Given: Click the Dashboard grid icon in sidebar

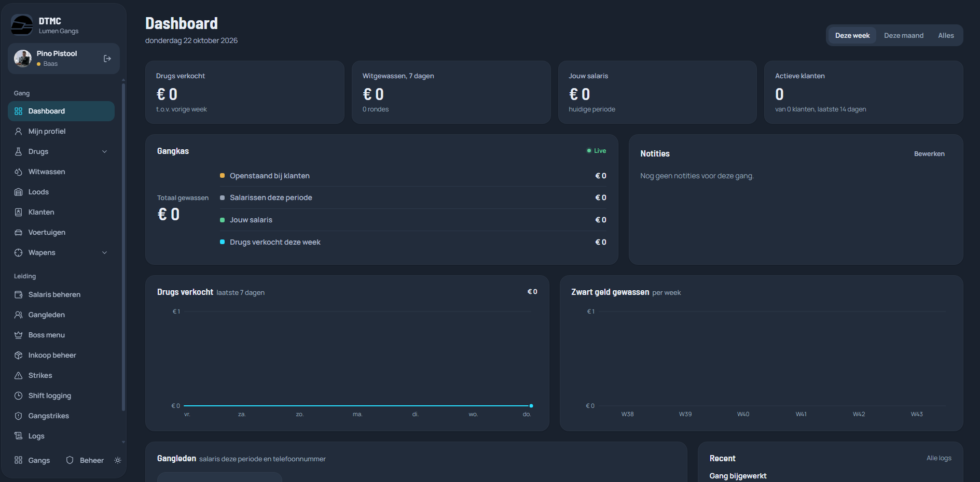Looking at the screenshot, I should tap(18, 111).
